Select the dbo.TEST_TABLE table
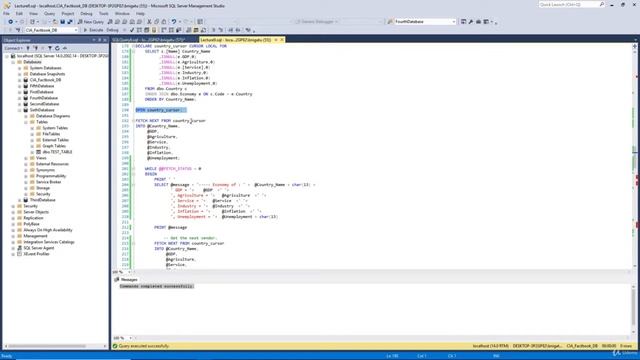Viewport: 640px width, 360px height. [57, 152]
